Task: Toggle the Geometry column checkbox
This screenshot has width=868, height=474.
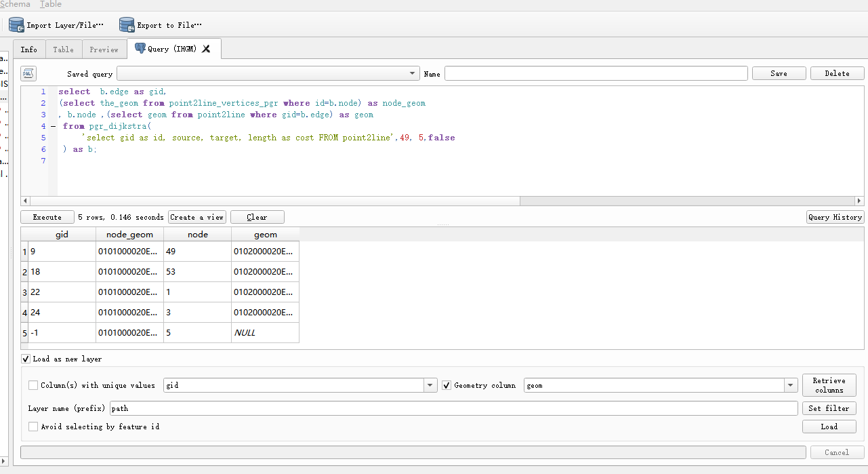Action: (447, 385)
